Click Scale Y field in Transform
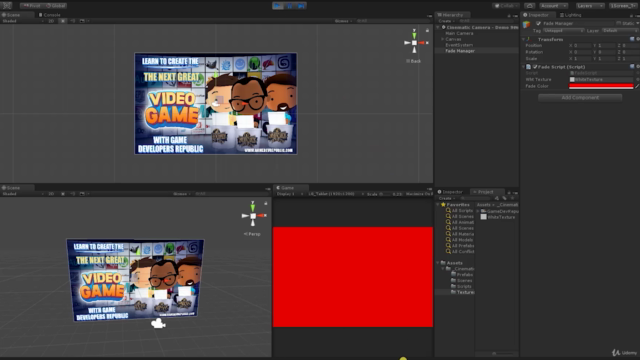The image size is (640, 360). pos(607,59)
